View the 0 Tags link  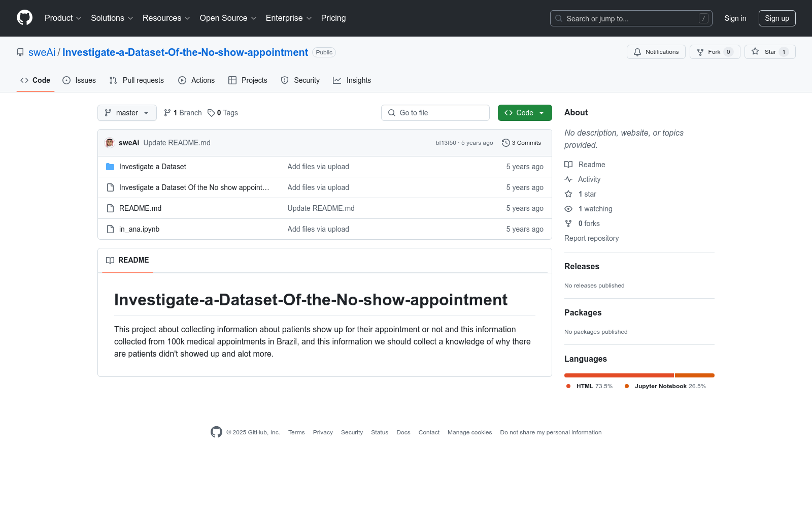click(223, 113)
